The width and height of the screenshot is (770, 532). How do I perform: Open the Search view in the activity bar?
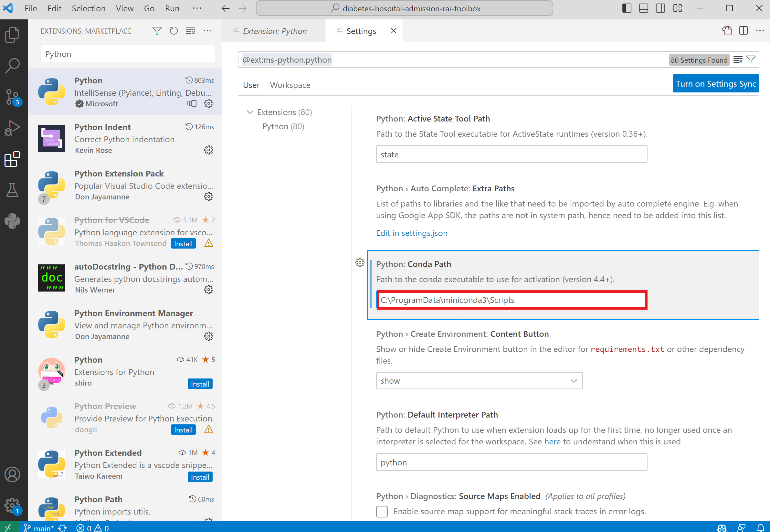tap(12, 66)
